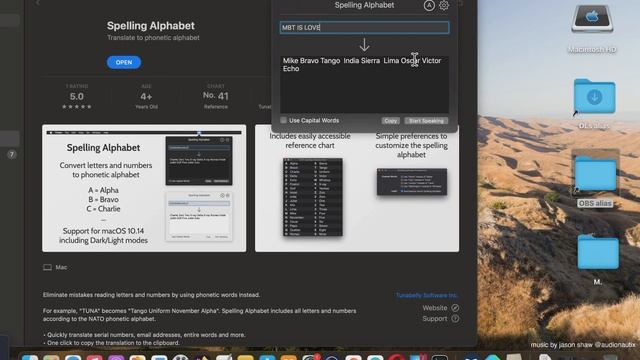Click the 5.0 star rating summary
Screen dimensions: 640x360
tap(77, 97)
